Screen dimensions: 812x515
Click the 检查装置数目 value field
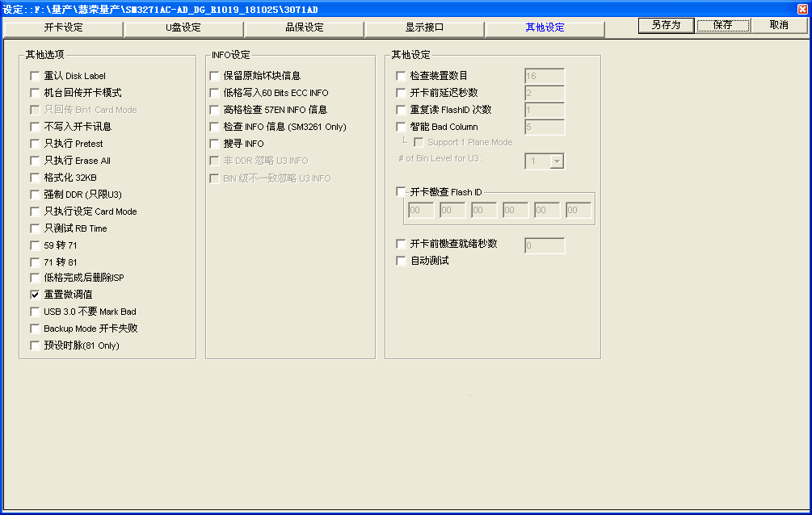coord(544,76)
